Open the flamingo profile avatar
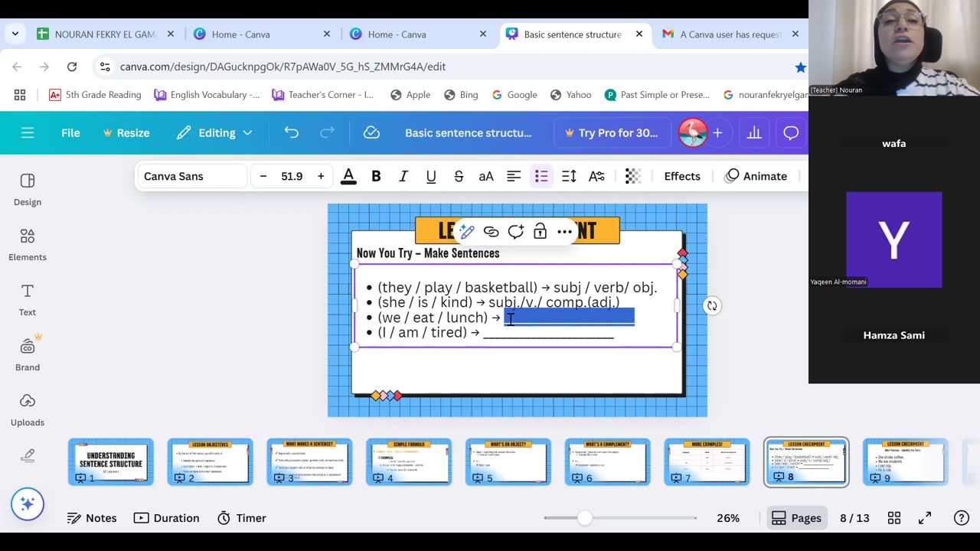The width and height of the screenshot is (980, 551). (693, 132)
